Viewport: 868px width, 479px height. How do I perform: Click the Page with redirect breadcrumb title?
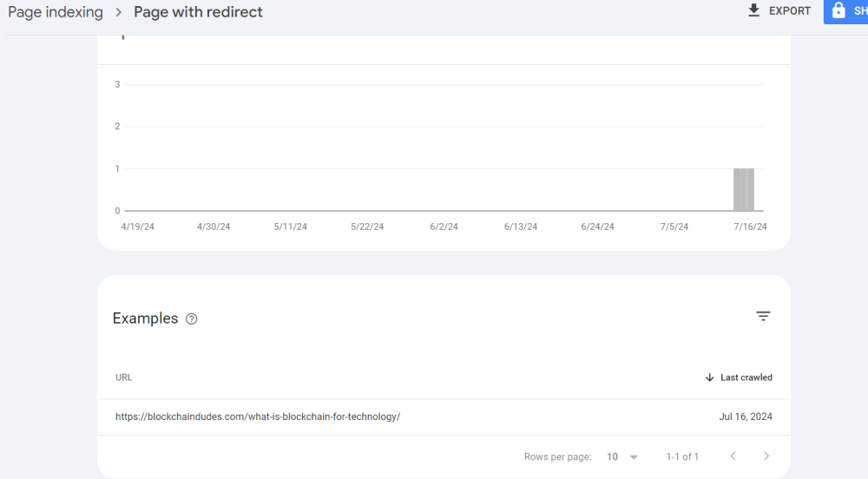[x=198, y=12]
